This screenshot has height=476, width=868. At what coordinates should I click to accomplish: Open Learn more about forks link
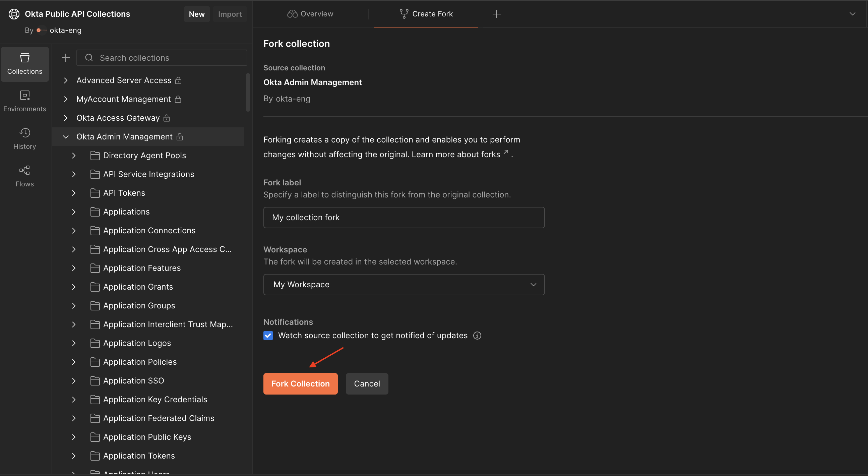coord(455,155)
